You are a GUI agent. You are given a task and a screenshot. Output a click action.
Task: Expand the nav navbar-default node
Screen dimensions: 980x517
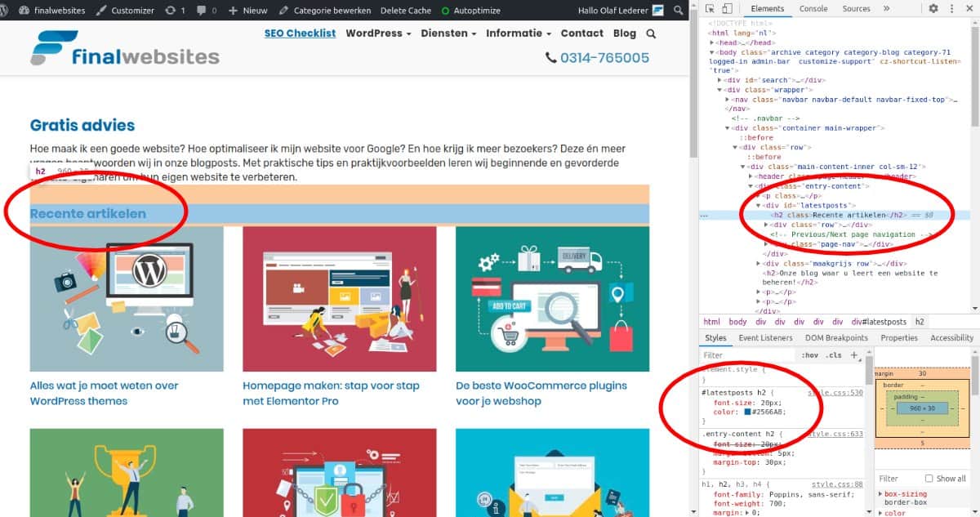pos(728,100)
